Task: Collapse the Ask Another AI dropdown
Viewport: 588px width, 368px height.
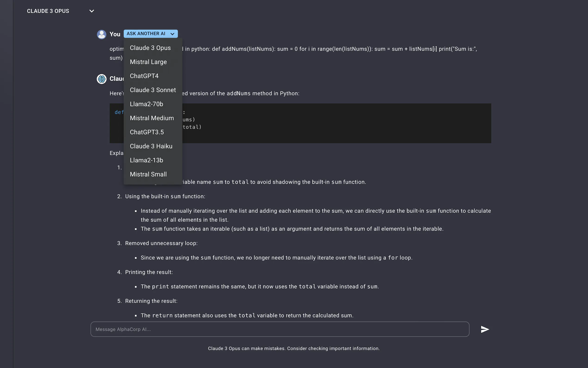Action: (x=150, y=34)
